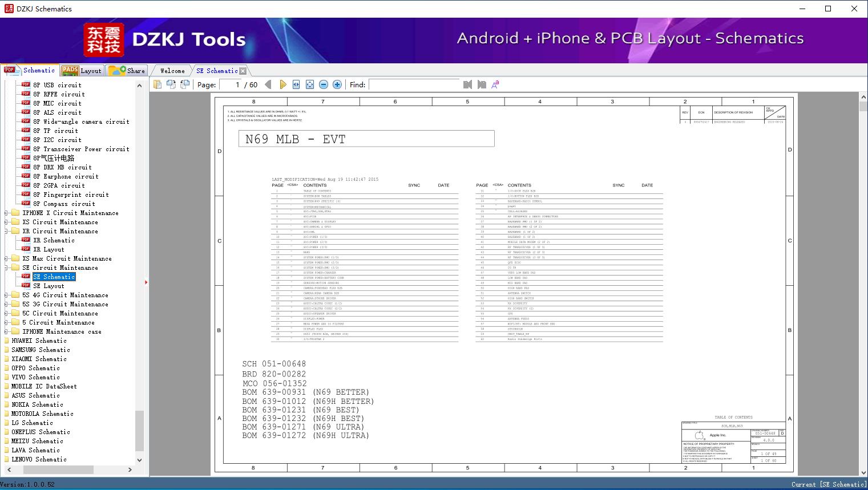Open XR Schematic in the tree
The width and height of the screenshot is (868, 490).
(x=54, y=240)
